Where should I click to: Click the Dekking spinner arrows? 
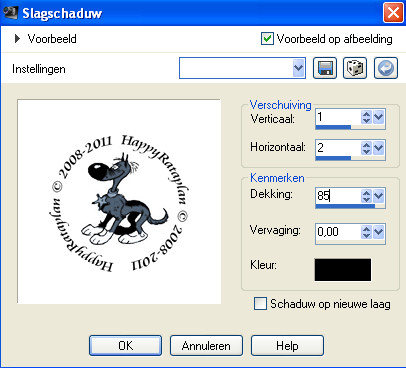[366, 196]
